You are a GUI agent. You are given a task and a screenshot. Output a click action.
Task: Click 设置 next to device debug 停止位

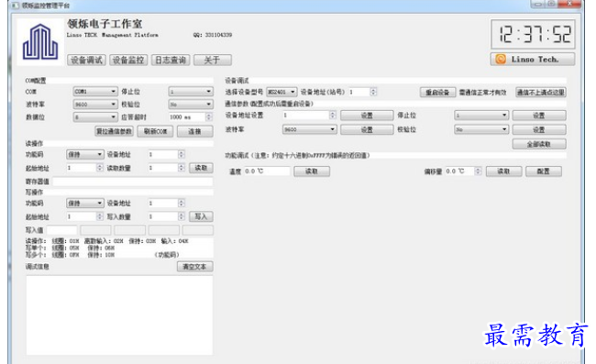(x=539, y=116)
